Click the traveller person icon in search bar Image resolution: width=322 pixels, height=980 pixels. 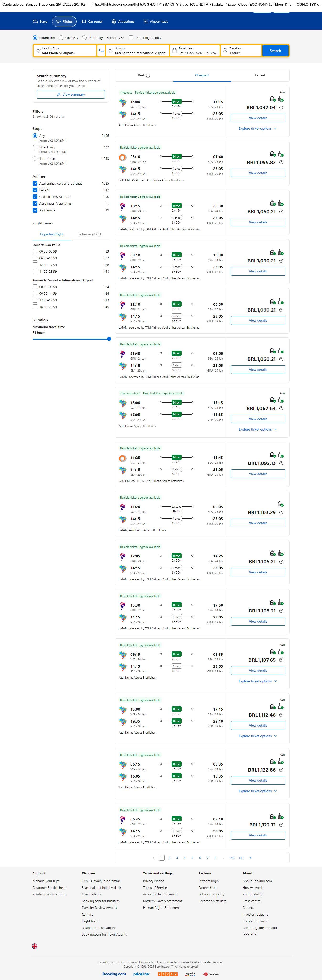pos(225,51)
